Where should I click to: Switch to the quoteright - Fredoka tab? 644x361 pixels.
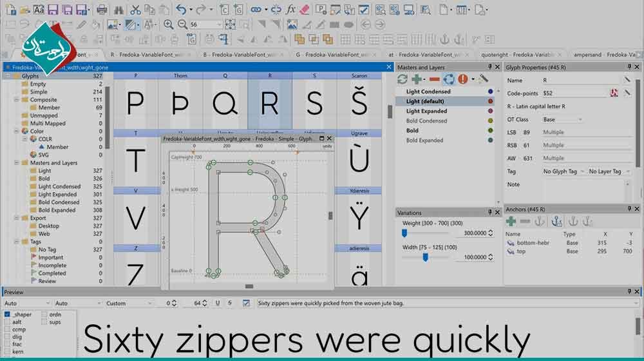tap(522, 54)
